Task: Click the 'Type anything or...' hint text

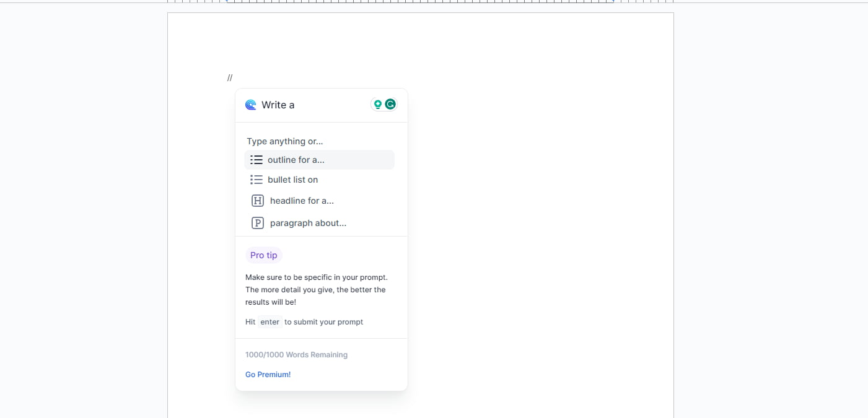Action: point(284,141)
